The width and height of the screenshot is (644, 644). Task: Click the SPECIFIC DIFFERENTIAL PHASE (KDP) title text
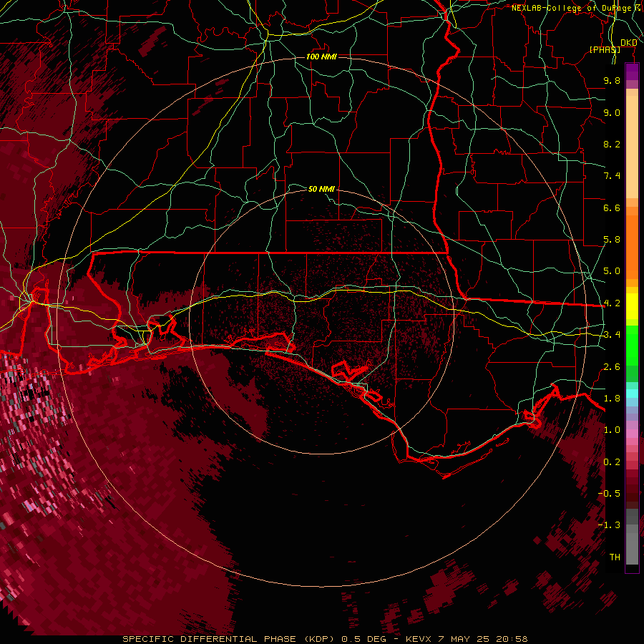[x=230, y=639]
